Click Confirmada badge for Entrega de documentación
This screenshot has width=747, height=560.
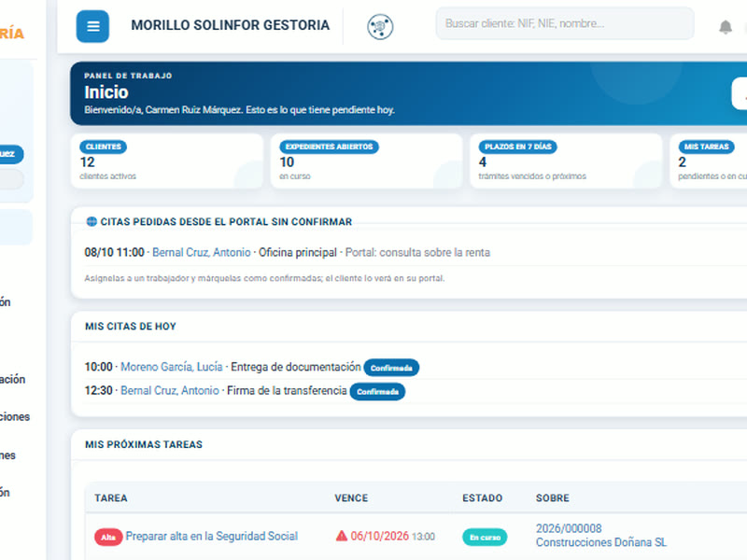pyautogui.click(x=391, y=368)
